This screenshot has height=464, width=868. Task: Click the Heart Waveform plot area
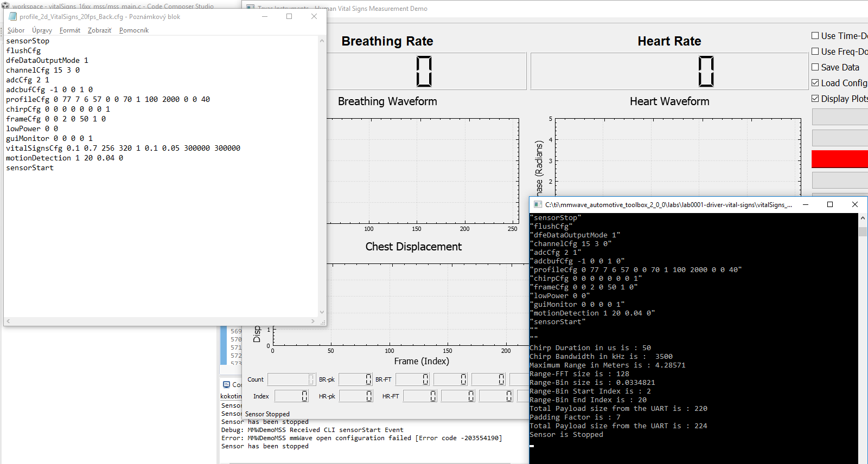(x=678, y=157)
